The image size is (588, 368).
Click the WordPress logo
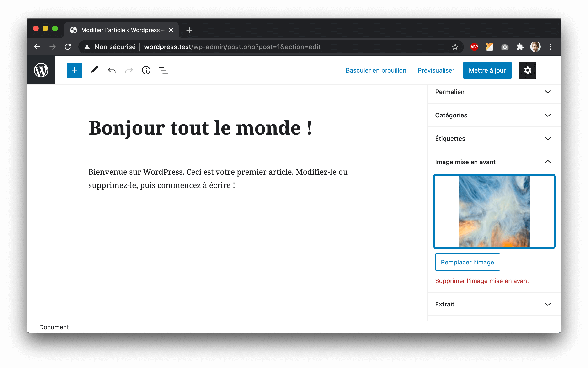tap(41, 70)
